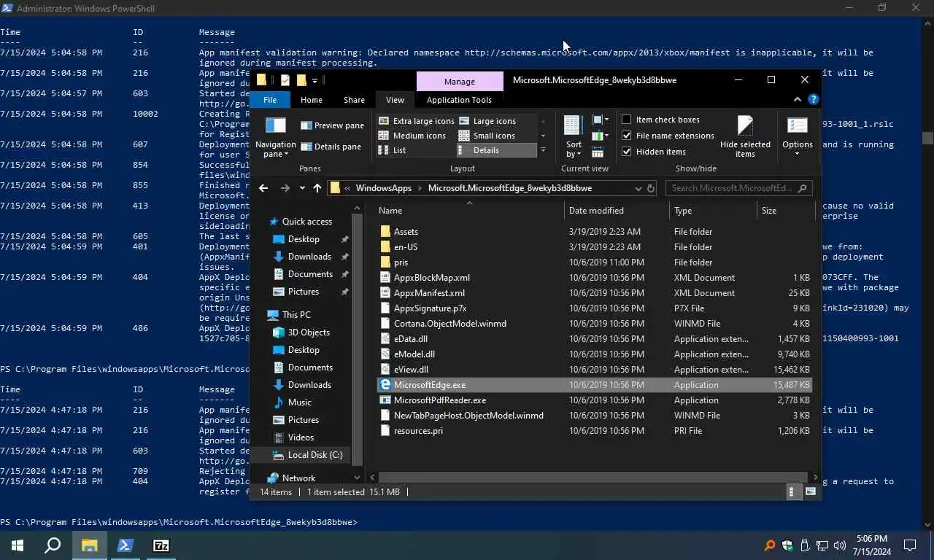This screenshot has height=560, width=934.
Task: Open Windows Start menu
Action: [x=18, y=545]
